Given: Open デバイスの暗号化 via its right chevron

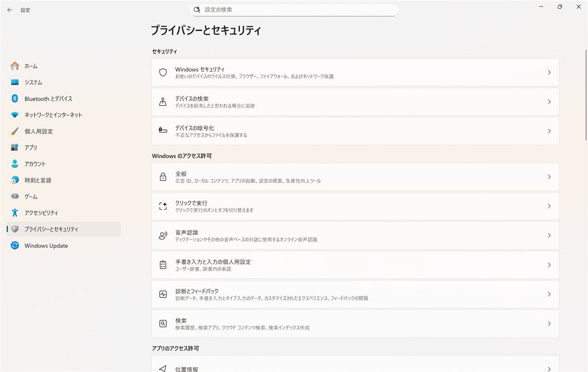Looking at the screenshot, I should pos(549,131).
